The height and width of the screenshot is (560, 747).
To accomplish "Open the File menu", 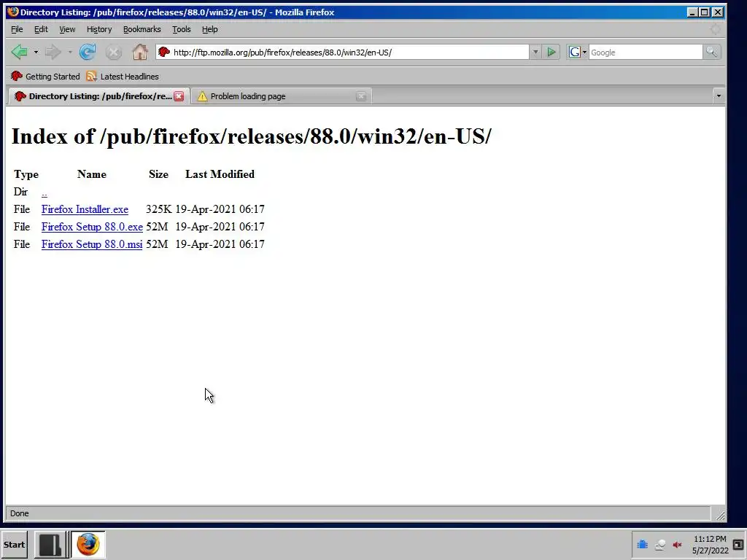I will click(17, 29).
